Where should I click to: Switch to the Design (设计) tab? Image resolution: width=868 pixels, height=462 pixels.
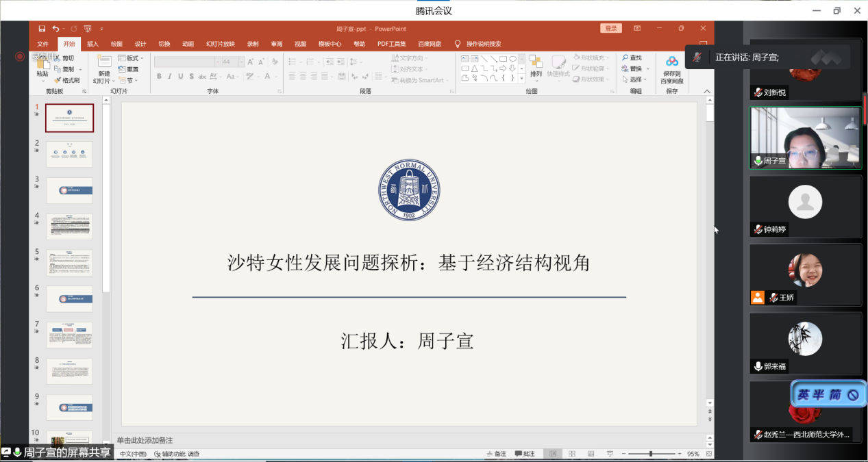140,44
